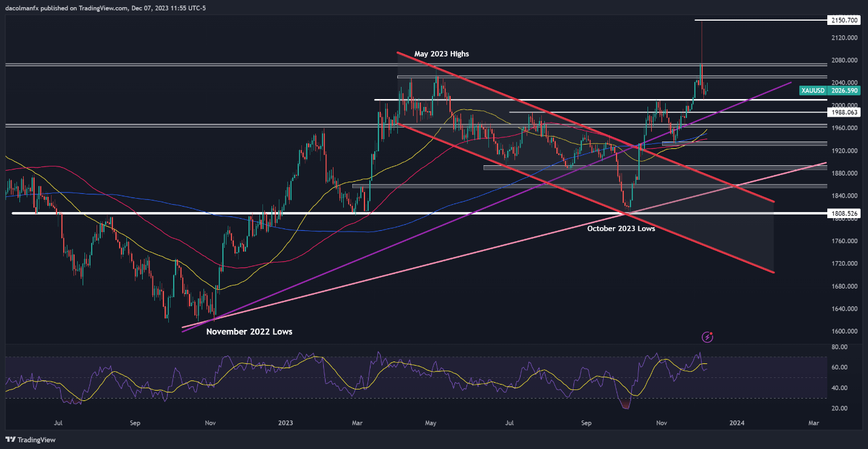The image size is (868, 449).
Task: Click the 'May' time axis label
Action: tap(431, 422)
